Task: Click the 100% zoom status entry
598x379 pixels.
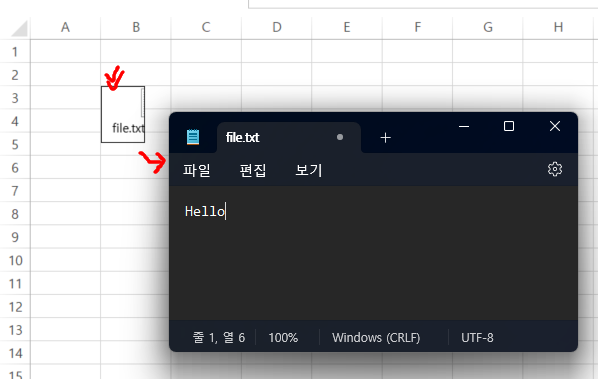Action: click(283, 337)
